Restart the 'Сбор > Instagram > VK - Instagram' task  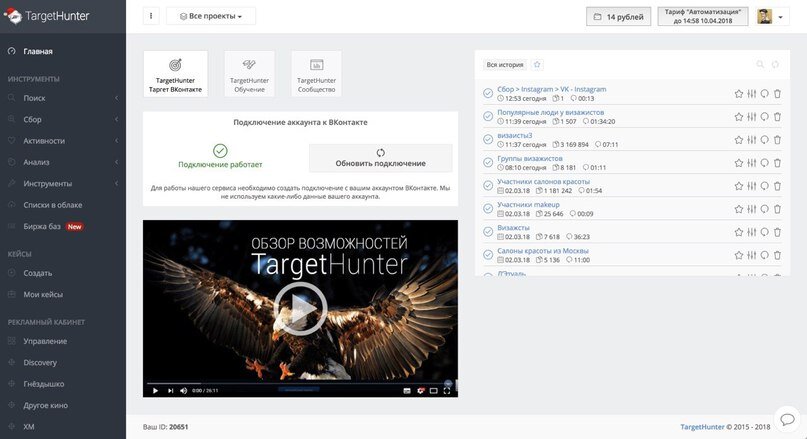[765, 94]
